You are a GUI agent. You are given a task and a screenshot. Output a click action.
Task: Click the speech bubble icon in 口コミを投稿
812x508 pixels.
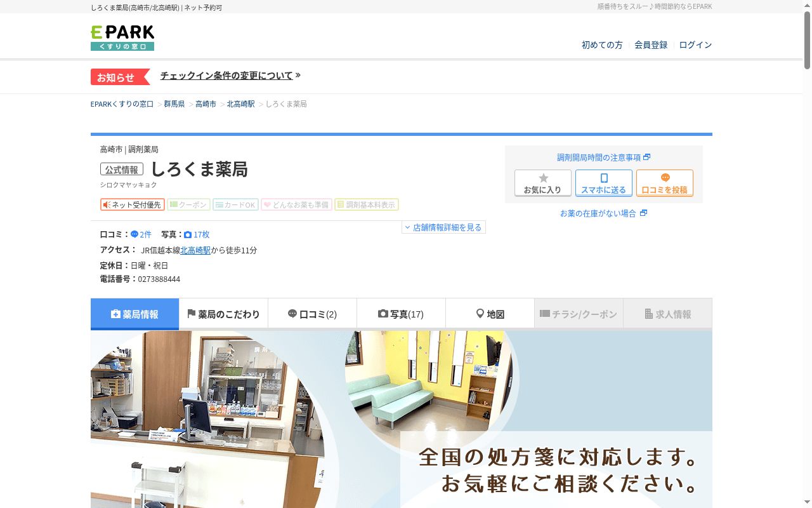pos(665,178)
